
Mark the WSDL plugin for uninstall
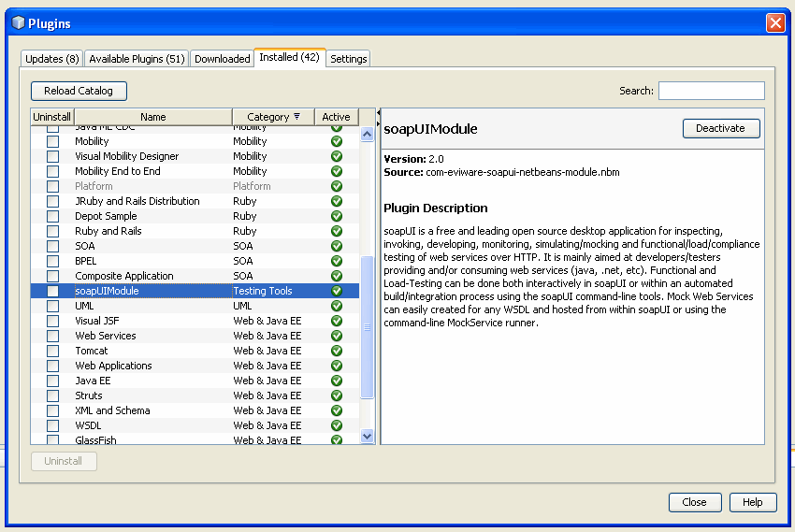(x=52, y=425)
